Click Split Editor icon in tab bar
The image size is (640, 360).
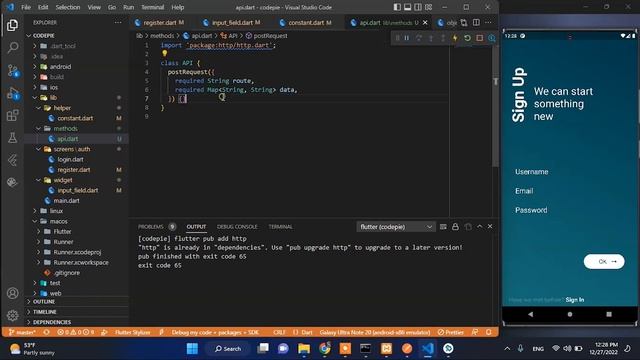476,22
